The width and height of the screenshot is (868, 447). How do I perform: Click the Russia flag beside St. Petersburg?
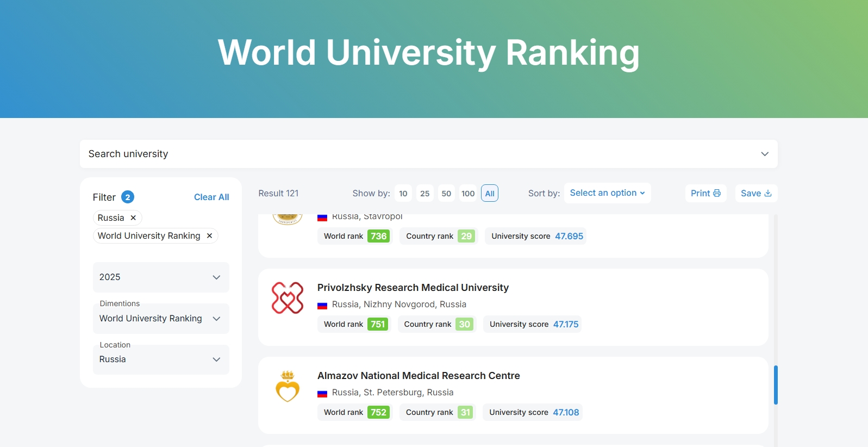[x=322, y=393]
